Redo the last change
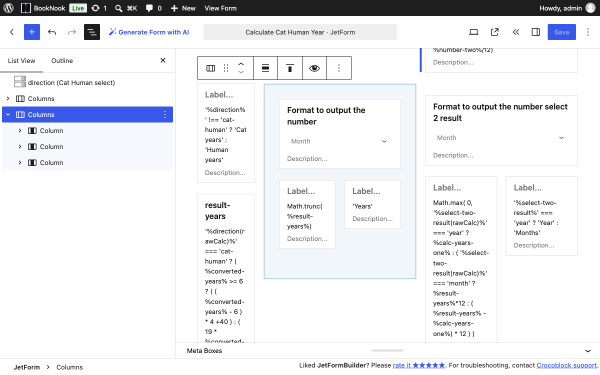 (x=72, y=32)
